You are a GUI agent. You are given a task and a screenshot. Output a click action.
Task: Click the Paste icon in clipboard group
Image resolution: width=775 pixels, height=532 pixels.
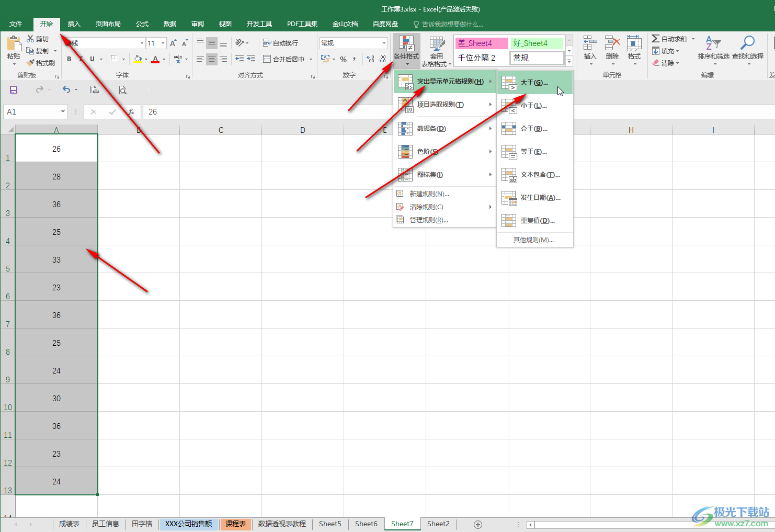[x=14, y=44]
